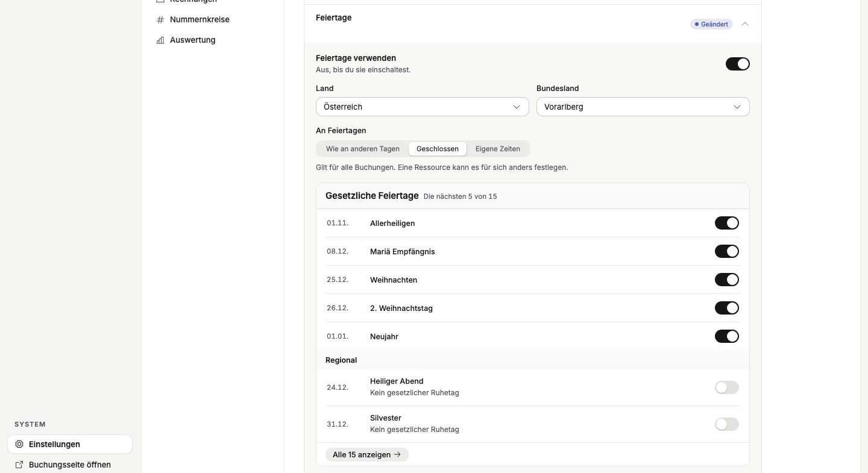Open Einstellungen in the sidebar
This screenshot has width=868, height=473.
[x=70, y=444]
